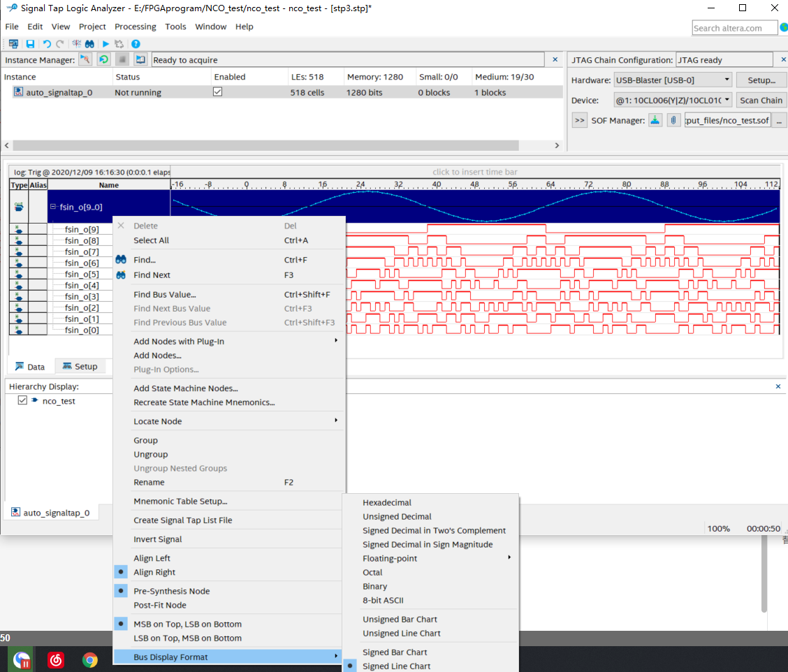Viewport: 788px width, 672px height.
Task: Click the auto_signaltap_0 instance icon in the table
Action: 18,92
